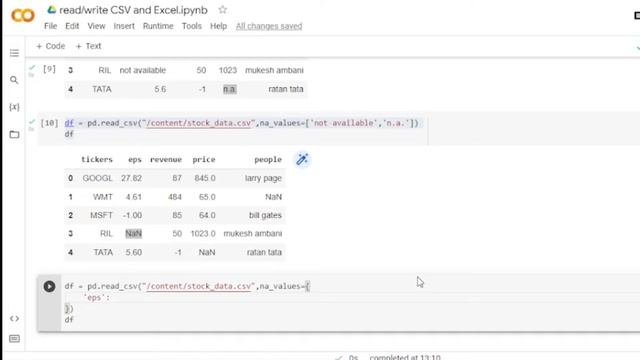Open the Insert menu
640x360 pixels.
(124, 26)
